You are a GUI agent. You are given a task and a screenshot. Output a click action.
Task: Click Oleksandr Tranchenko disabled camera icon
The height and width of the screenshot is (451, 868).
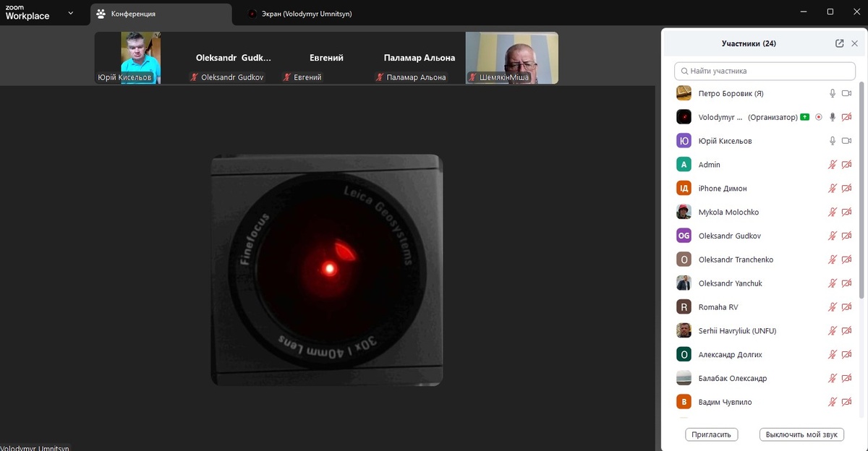pyautogui.click(x=846, y=259)
